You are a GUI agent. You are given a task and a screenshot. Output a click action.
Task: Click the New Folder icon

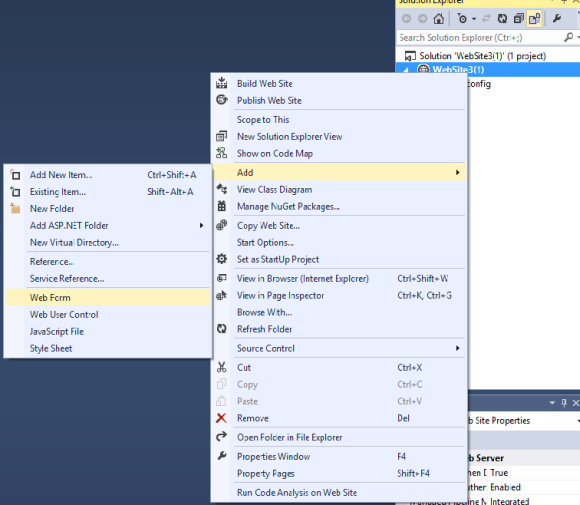tap(15, 208)
